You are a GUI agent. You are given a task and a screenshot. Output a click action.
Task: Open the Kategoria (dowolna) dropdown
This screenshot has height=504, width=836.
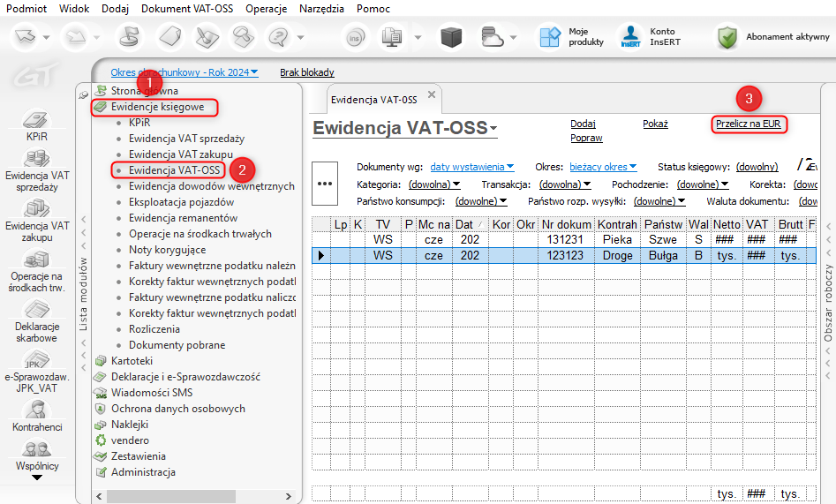[x=434, y=184]
